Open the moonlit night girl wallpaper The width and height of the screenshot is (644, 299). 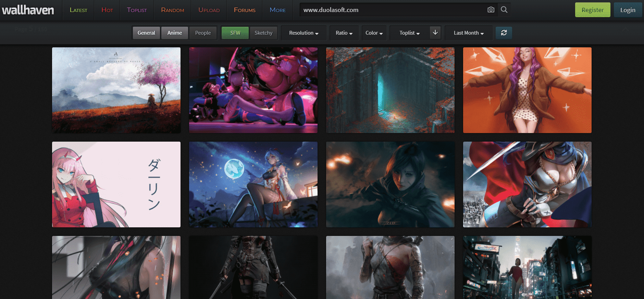(253, 184)
